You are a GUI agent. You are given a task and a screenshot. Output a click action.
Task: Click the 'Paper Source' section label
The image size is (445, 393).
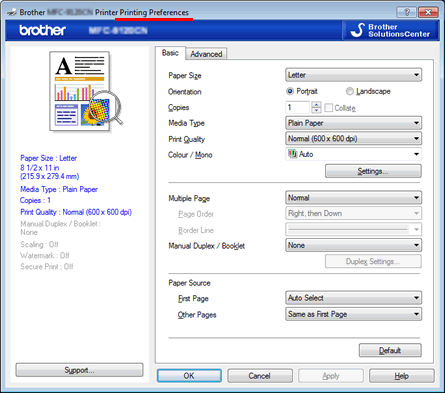coord(189,283)
